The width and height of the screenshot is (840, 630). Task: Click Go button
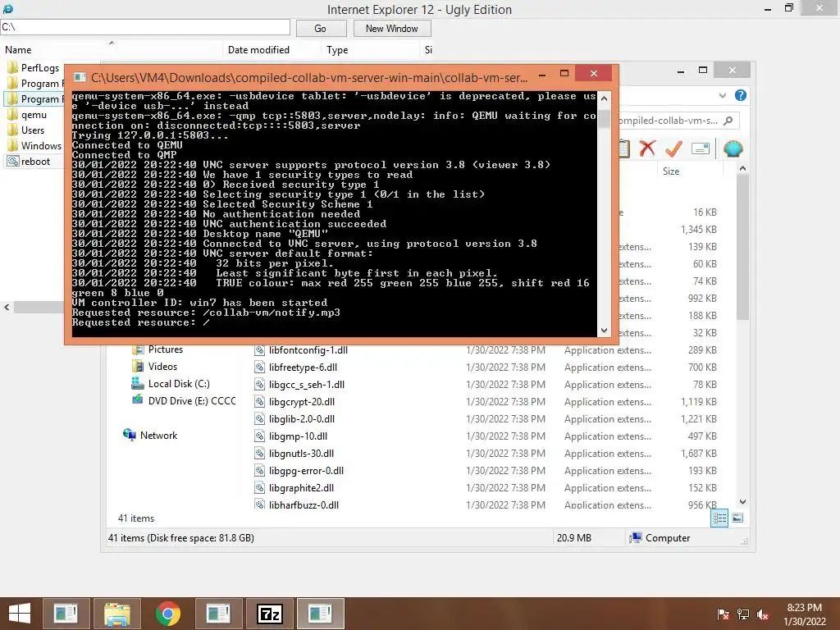[321, 29]
